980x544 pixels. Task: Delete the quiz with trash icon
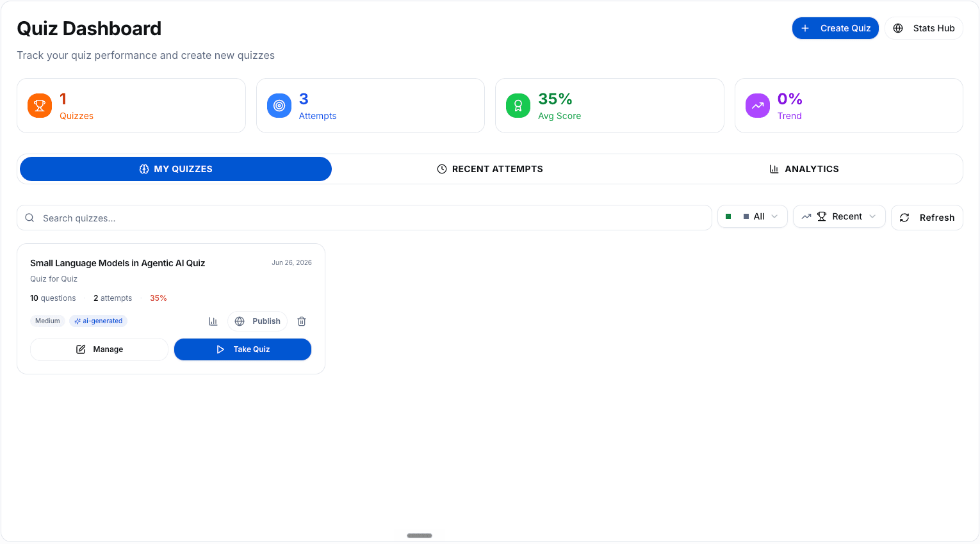tap(302, 321)
